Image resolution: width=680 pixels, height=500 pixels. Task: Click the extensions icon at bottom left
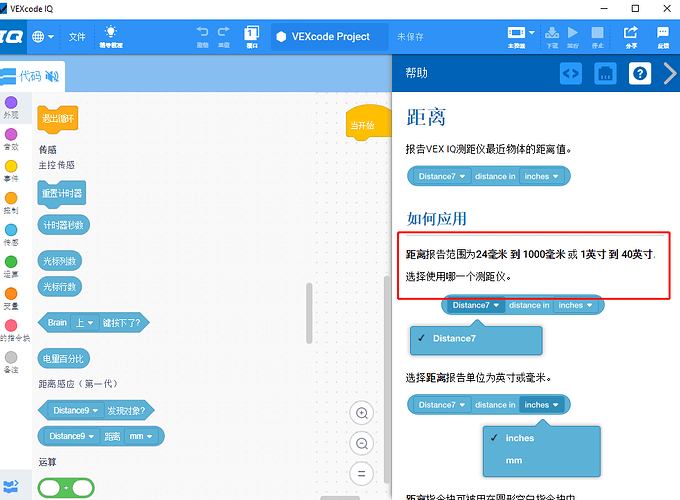(11, 486)
